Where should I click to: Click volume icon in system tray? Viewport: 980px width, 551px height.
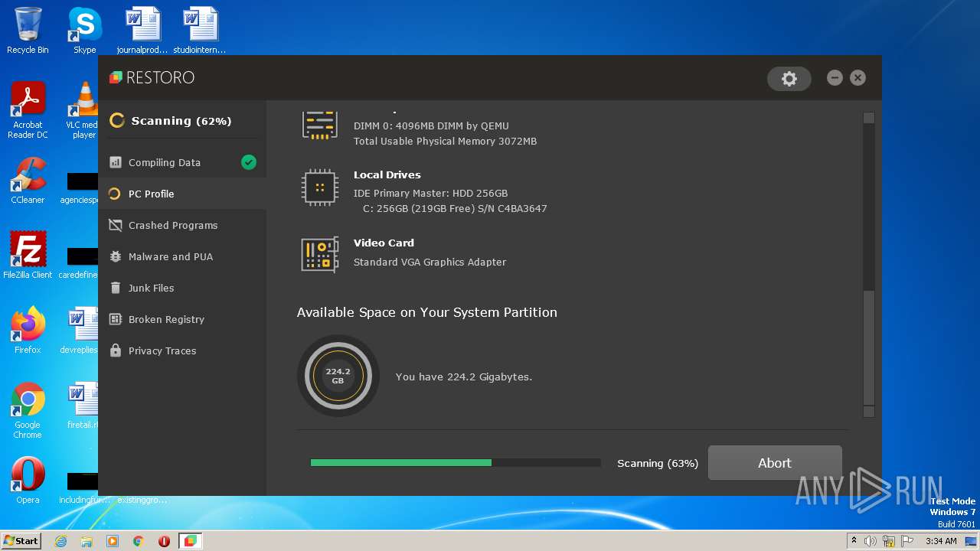pos(871,541)
